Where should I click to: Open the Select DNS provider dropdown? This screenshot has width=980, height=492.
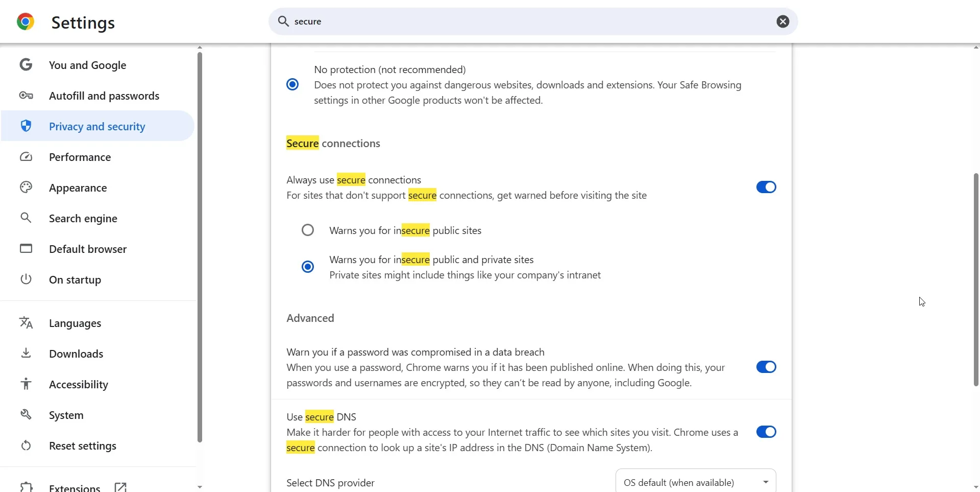click(696, 482)
